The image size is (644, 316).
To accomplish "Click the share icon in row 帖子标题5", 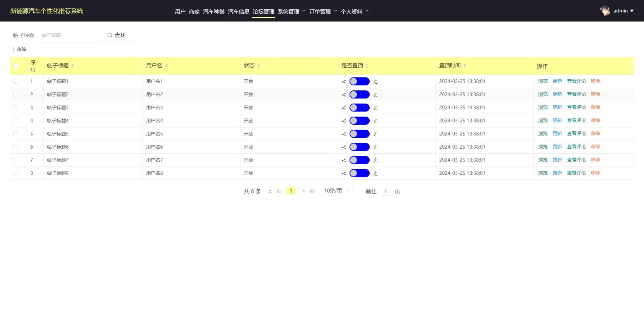I will [x=344, y=134].
